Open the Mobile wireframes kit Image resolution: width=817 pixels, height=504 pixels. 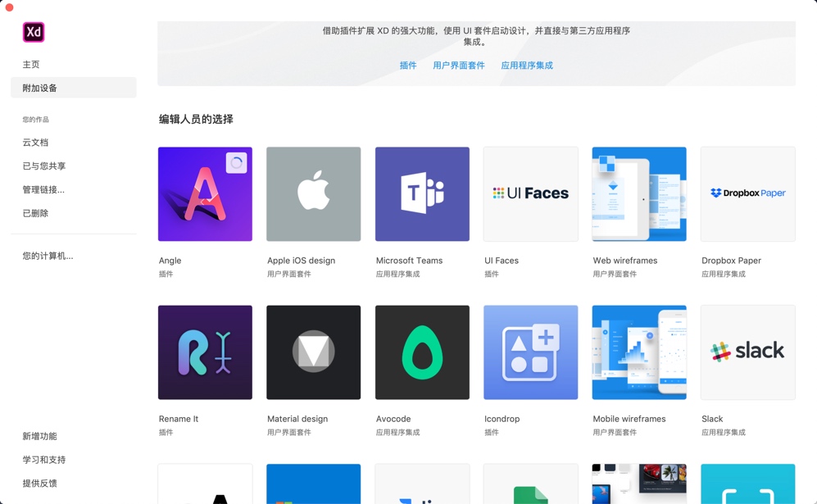[x=639, y=352]
